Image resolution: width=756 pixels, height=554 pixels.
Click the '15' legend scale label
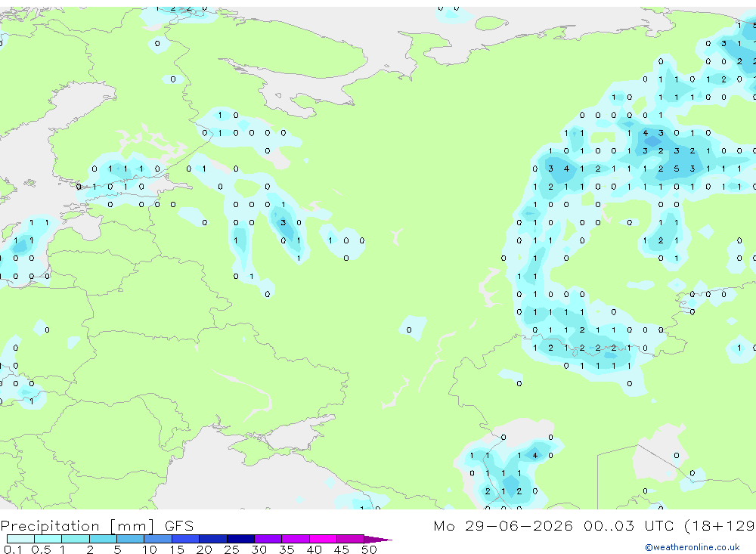pyautogui.click(x=177, y=549)
